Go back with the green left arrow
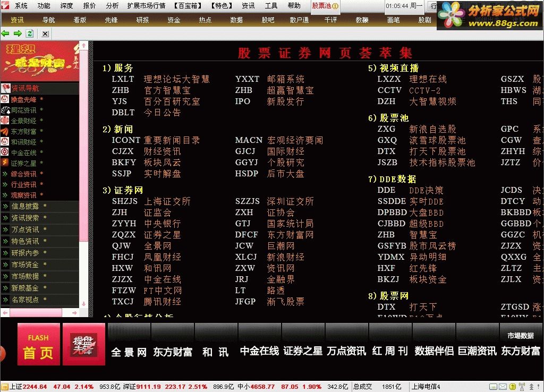Image resolution: width=544 pixels, height=392 pixels. pos(5,33)
